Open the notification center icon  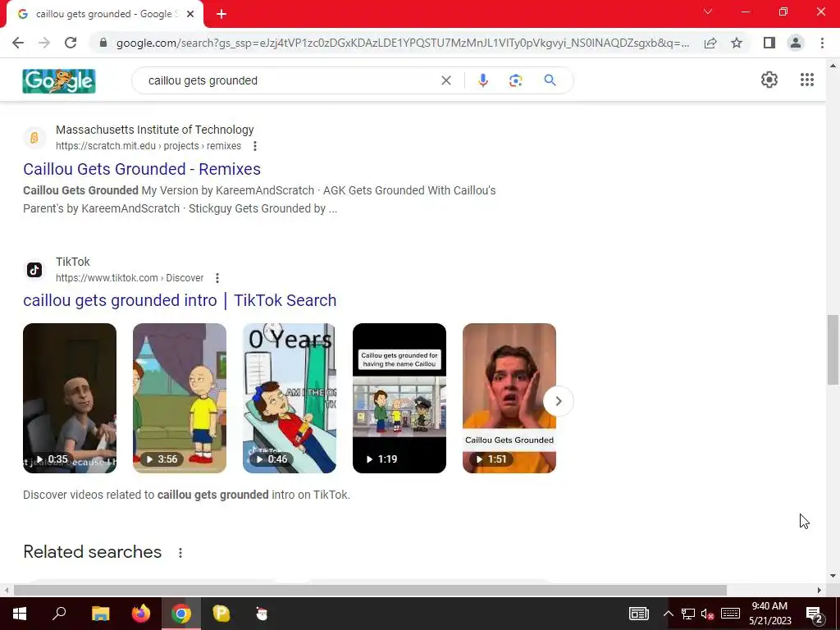(815, 614)
